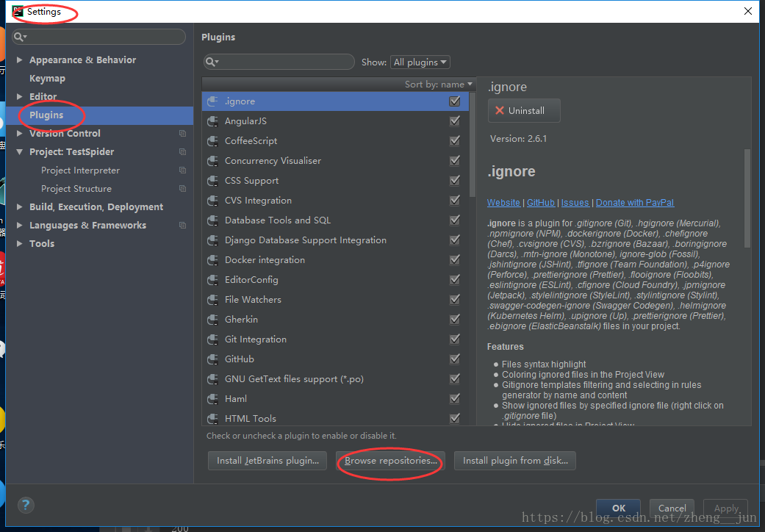Image resolution: width=765 pixels, height=532 pixels.
Task: Click the Uninstall button
Action: pyautogui.click(x=524, y=111)
